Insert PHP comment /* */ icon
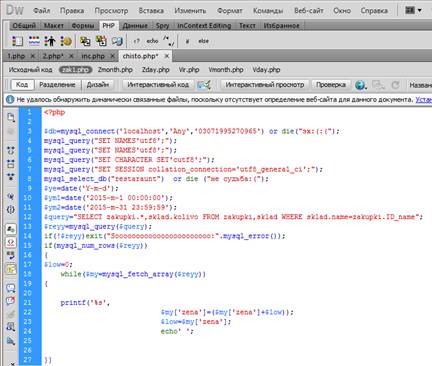The height and width of the screenshot is (366, 432). click(x=168, y=41)
